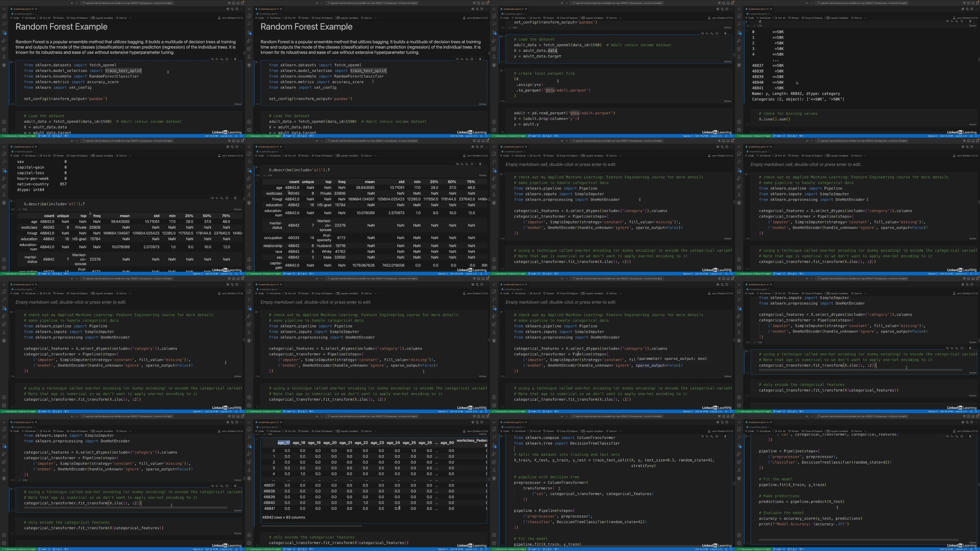This screenshot has width=980, height=551.
Task: Open 'Layout: U.S.' status item, window with 'Make predictions'
Action: pyautogui.click(x=961, y=549)
